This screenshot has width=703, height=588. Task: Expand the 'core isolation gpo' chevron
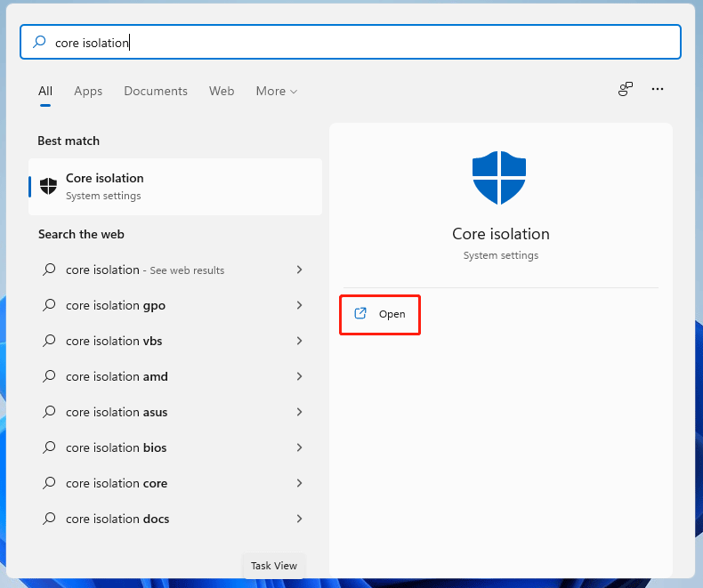pos(300,305)
